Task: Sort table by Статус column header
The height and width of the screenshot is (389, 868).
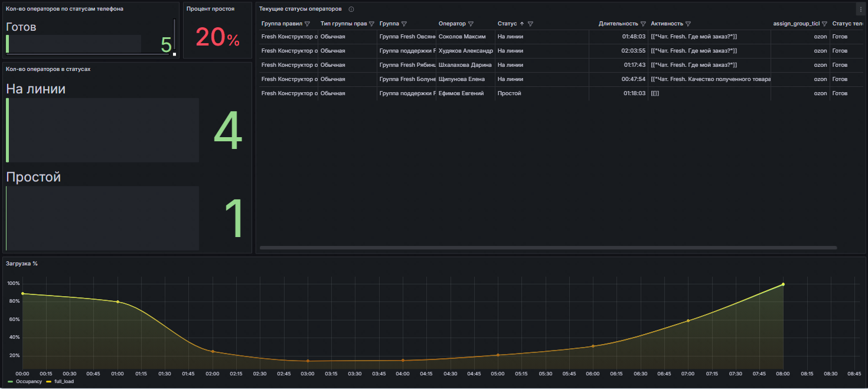Action: tap(507, 24)
